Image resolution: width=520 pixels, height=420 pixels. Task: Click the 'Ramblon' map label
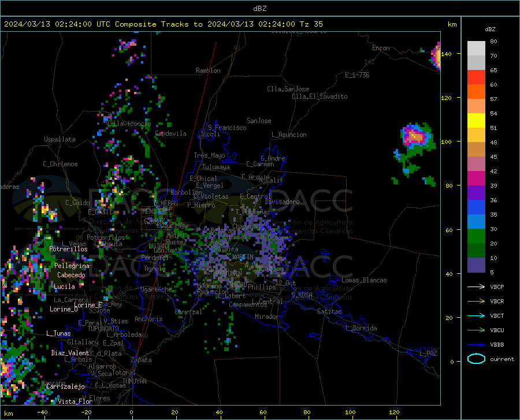coord(208,70)
